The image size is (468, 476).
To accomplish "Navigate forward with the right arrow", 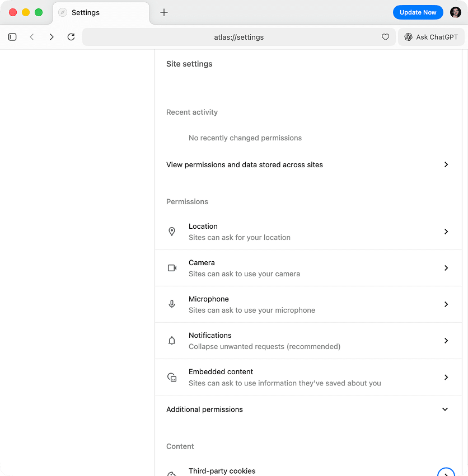I will (52, 37).
